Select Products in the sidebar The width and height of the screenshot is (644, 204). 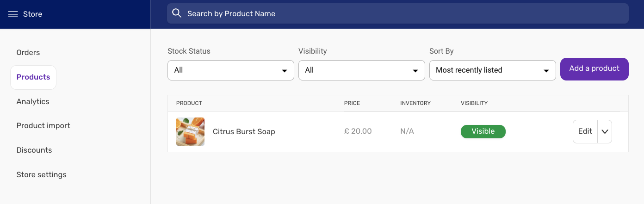(33, 77)
